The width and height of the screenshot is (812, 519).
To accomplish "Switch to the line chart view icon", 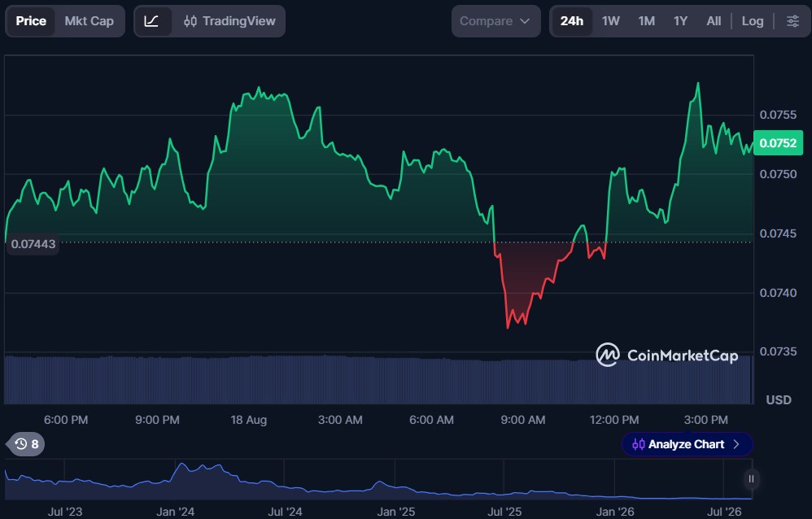I will click(x=151, y=21).
